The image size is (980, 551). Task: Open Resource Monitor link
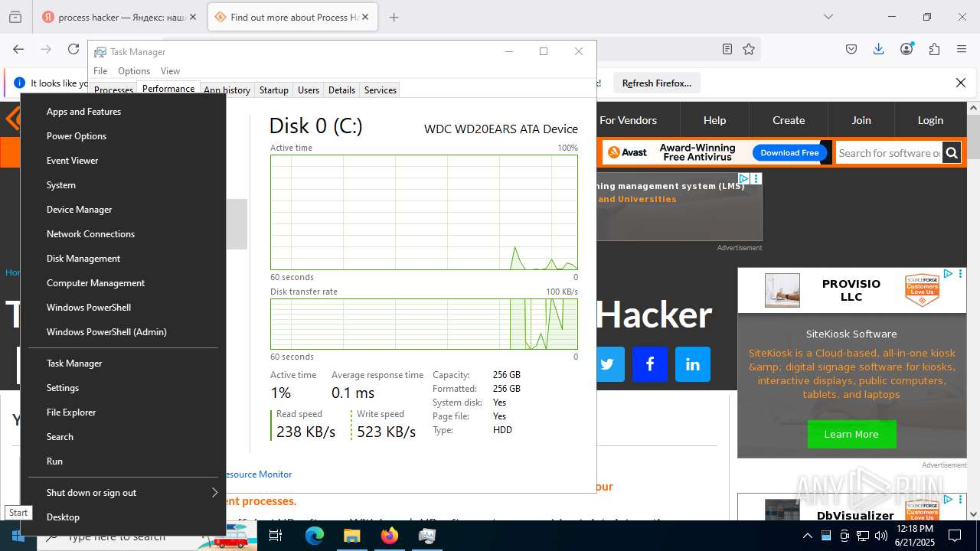pos(259,474)
